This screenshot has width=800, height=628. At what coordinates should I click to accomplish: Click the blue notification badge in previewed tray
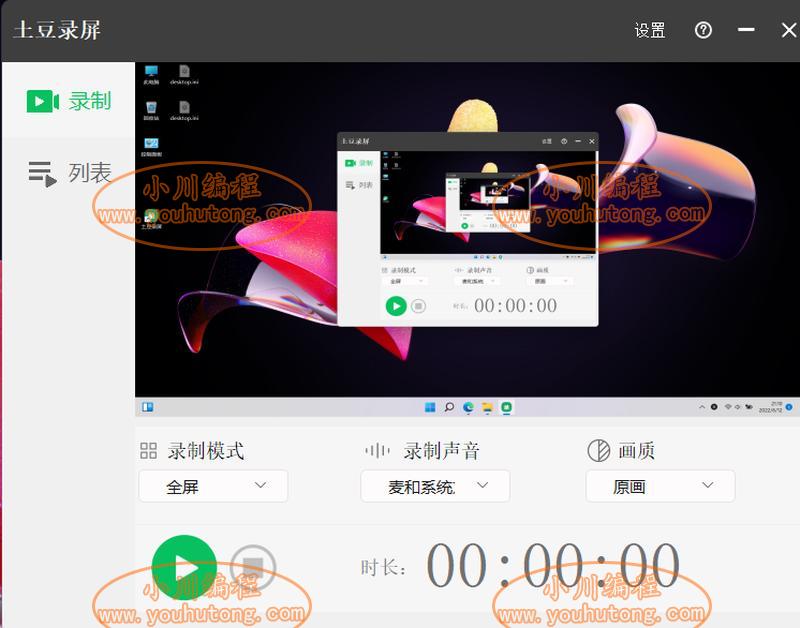click(789, 407)
